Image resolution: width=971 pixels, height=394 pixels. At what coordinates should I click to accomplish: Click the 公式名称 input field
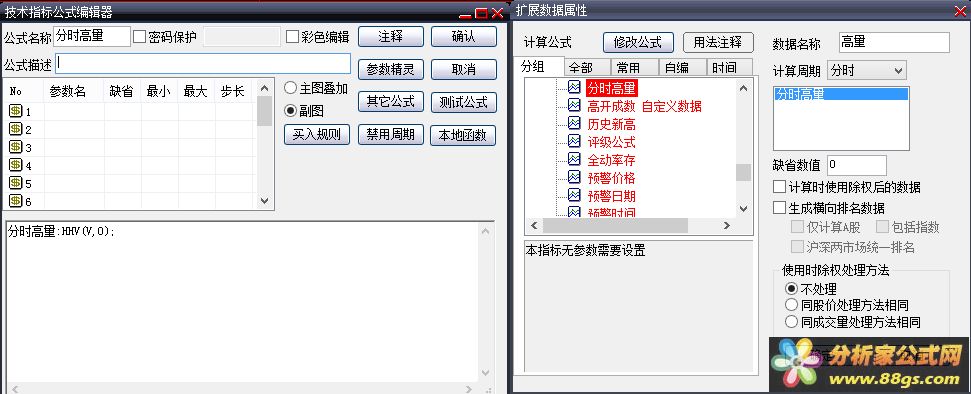tap(92, 37)
